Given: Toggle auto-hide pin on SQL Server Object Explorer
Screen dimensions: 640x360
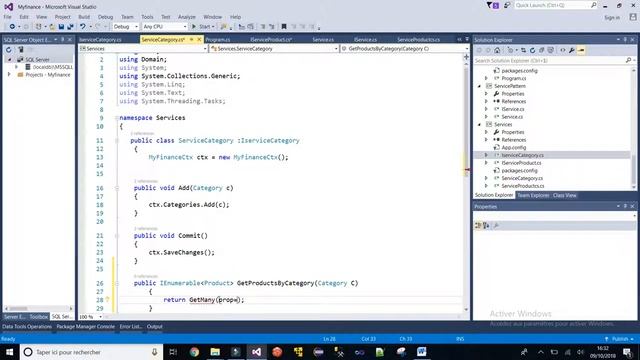Looking at the screenshot, I should point(62,40).
